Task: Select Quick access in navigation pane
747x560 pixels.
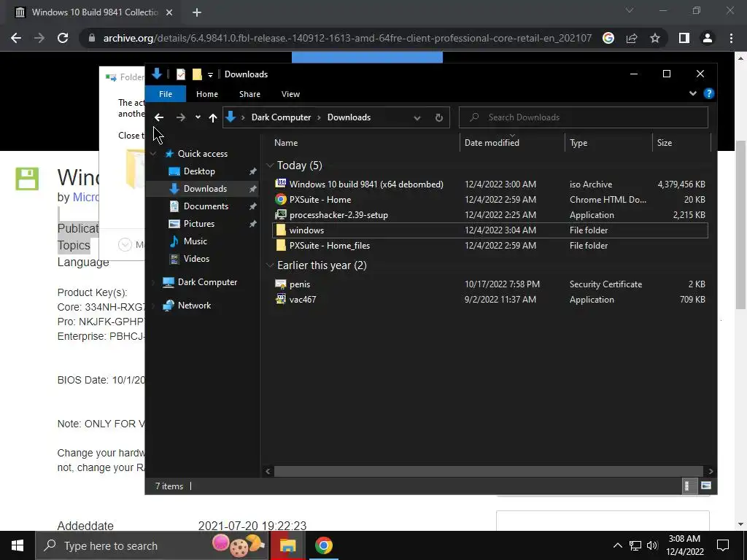Action: coord(203,154)
